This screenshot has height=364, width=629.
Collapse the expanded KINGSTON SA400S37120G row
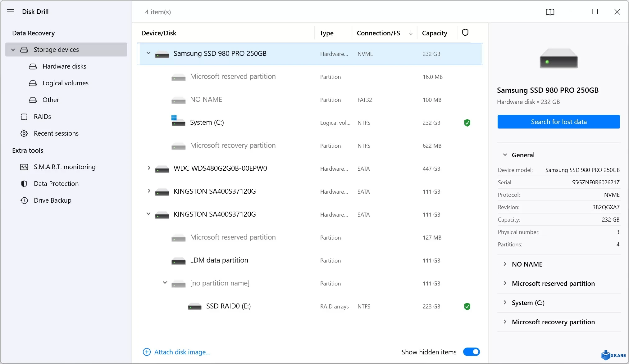tap(148, 214)
